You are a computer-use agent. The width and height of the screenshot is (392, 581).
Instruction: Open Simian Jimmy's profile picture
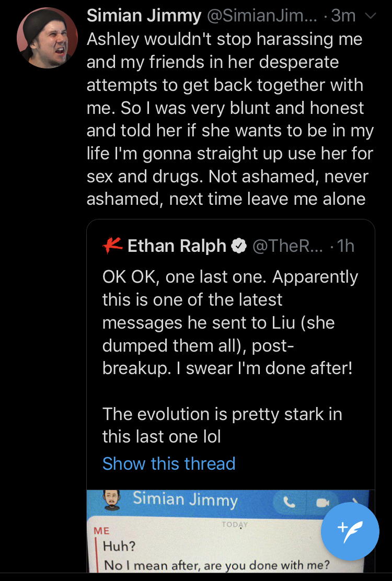(47, 38)
